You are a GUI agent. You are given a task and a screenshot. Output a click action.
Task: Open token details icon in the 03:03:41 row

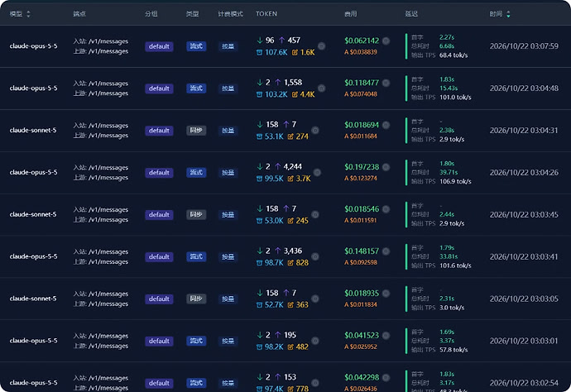pyautogui.click(x=315, y=256)
